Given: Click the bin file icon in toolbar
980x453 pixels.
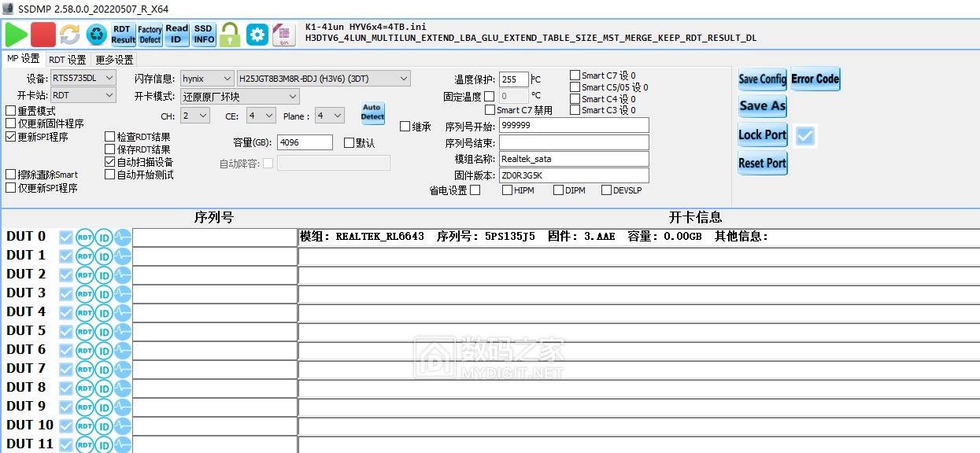Looking at the screenshot, I should [x=283, y=35].
